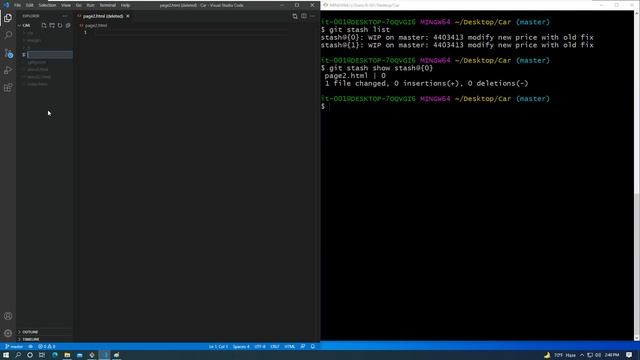Show hidden system tray icons
The image size is (640, 360).
(582, 355)
